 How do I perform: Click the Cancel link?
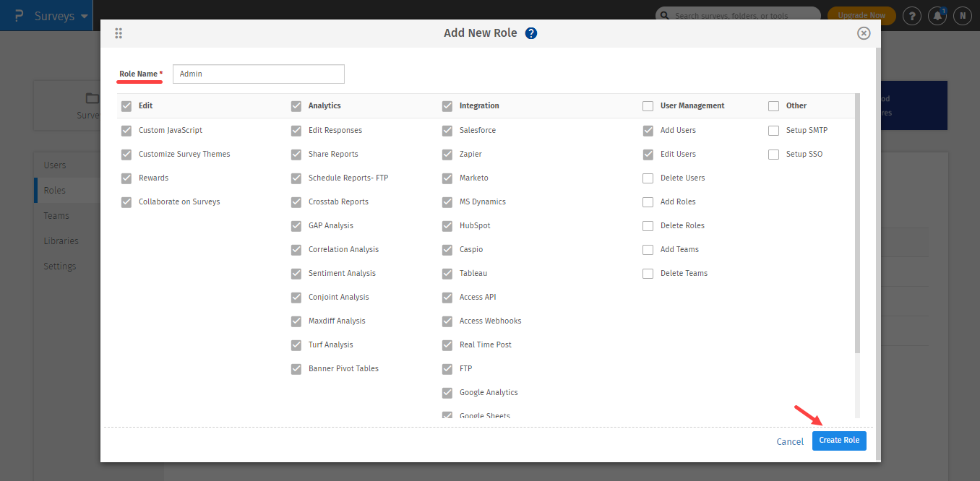click(790, 441)
